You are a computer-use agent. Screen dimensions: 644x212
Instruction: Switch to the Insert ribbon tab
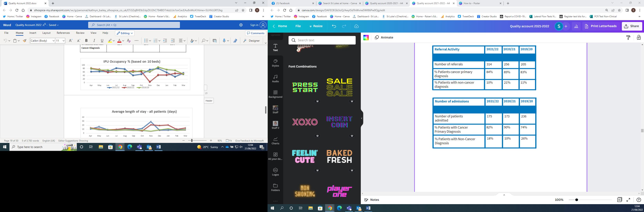pyautogui.click(x=33, y=33)
